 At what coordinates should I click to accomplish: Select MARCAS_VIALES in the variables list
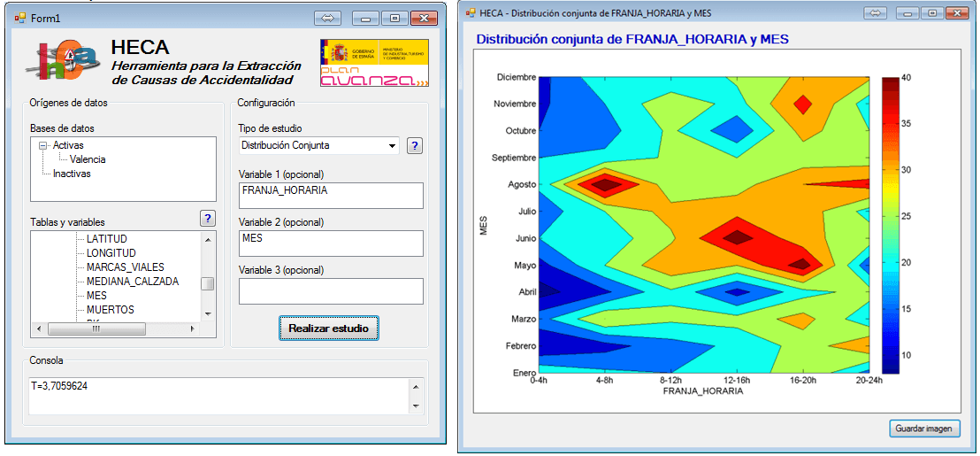coord(125,267)
